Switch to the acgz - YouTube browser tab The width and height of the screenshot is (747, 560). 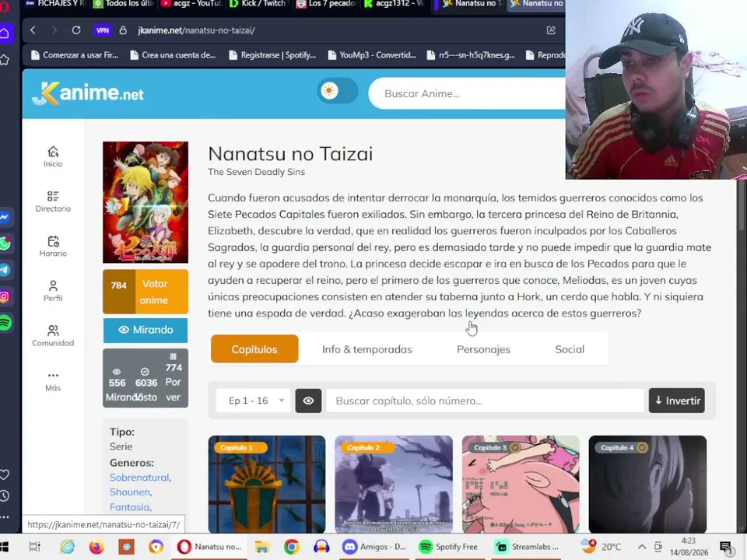click(x=192, y=4)
